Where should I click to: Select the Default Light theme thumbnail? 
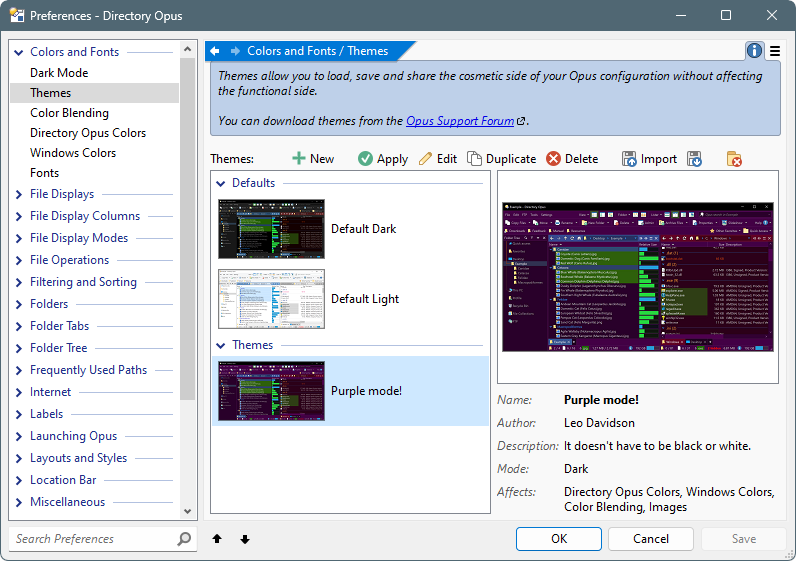pyautogui.click(x=272, y=299)
